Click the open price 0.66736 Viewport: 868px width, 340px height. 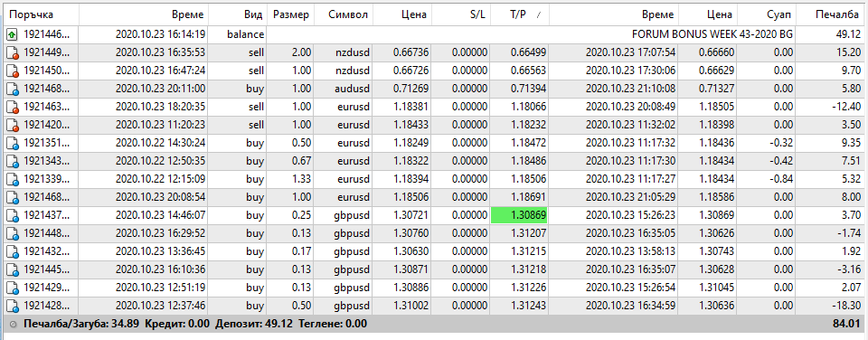pos(410,53)
